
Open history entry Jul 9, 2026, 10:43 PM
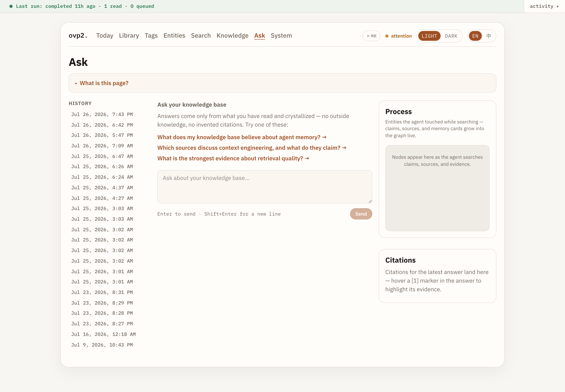[x=102, y=345]
